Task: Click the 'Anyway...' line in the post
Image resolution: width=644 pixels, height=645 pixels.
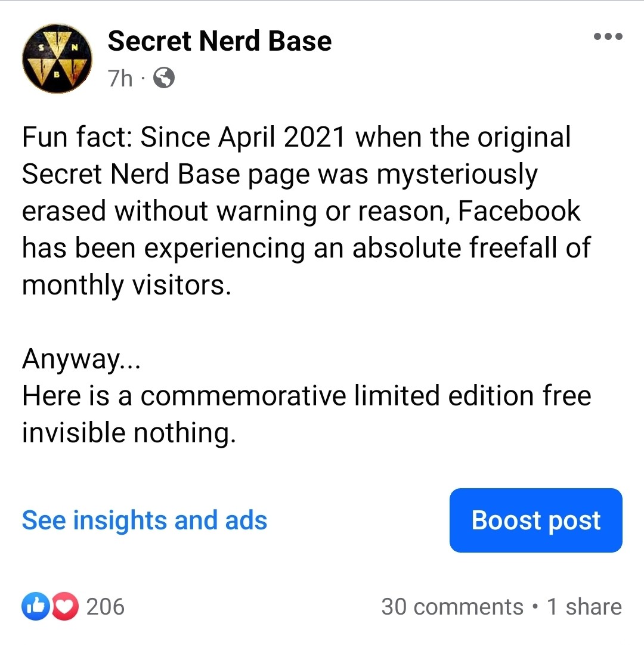Action: coord(81,359)
